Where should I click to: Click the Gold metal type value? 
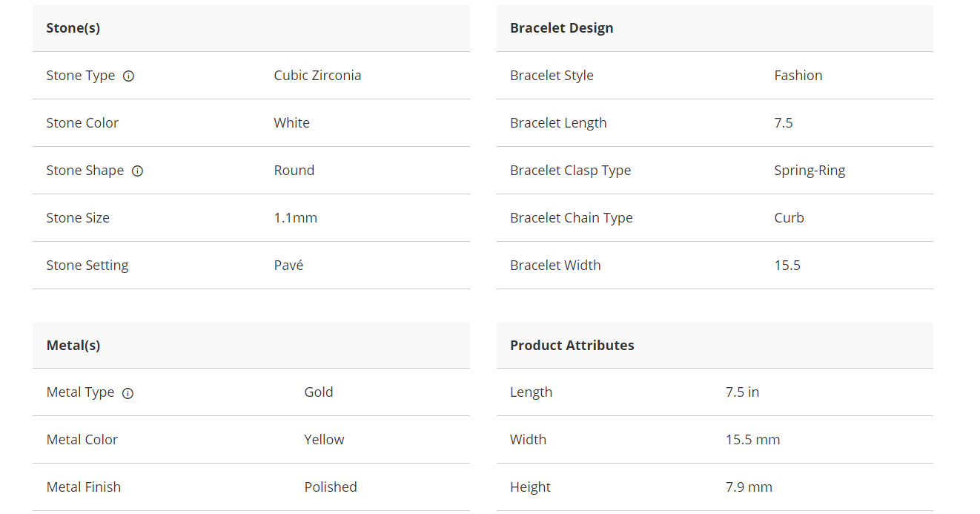tap(318, 392)
